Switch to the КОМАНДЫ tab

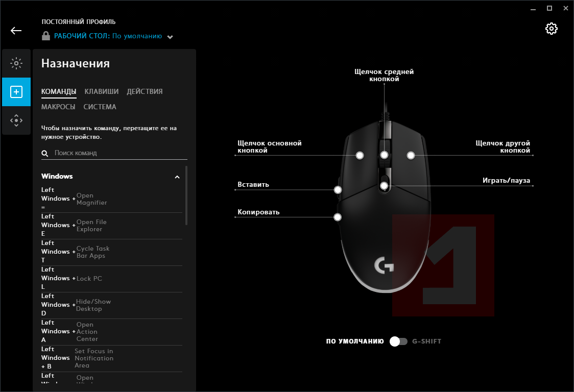tap(59, 91)
